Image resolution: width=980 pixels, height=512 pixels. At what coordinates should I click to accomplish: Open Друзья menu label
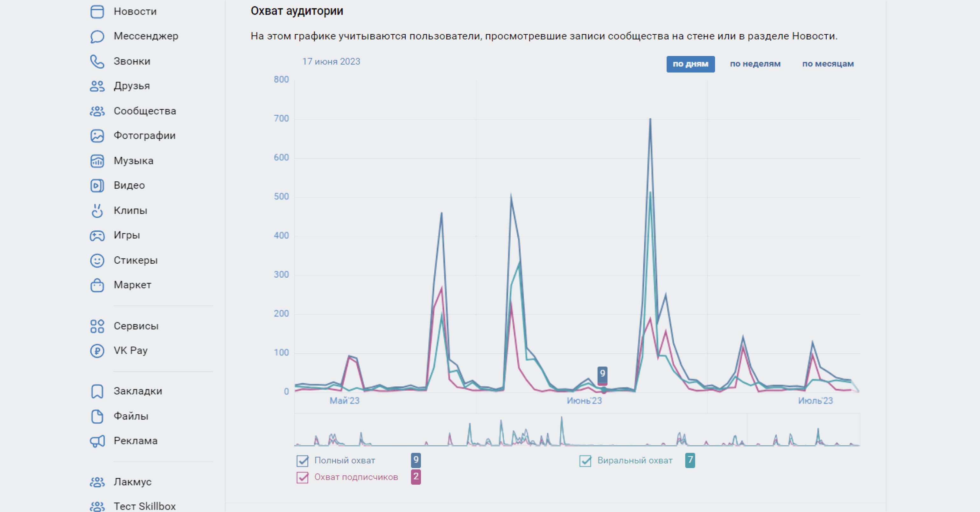click(x=132, y=86)
